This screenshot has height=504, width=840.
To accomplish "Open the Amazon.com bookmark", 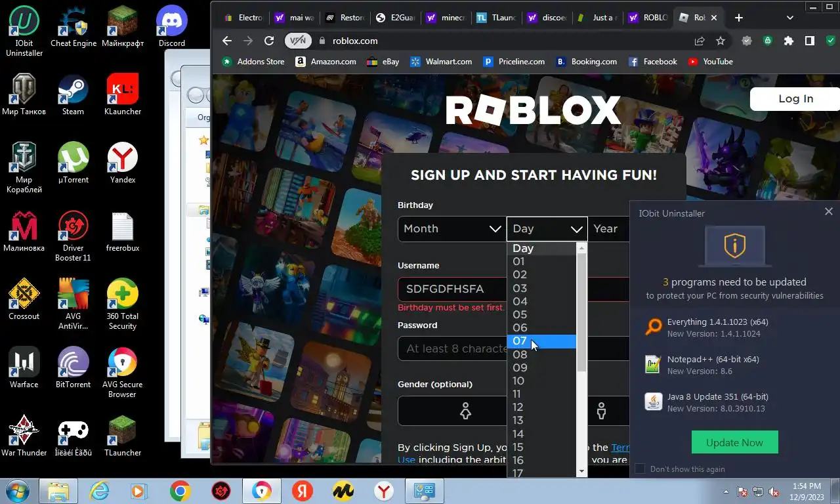I will point(326,62).
